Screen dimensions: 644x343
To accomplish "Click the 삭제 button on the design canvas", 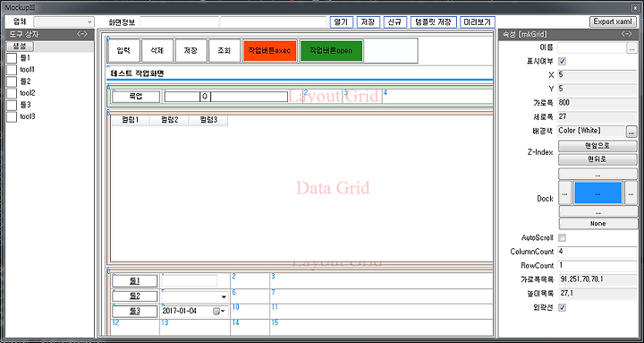I will tap(157, 51).
